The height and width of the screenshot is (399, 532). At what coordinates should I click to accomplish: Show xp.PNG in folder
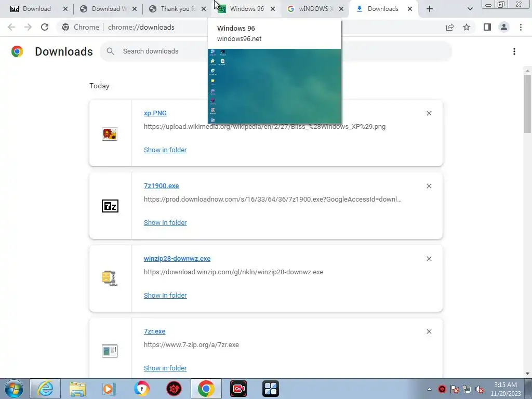165,150
